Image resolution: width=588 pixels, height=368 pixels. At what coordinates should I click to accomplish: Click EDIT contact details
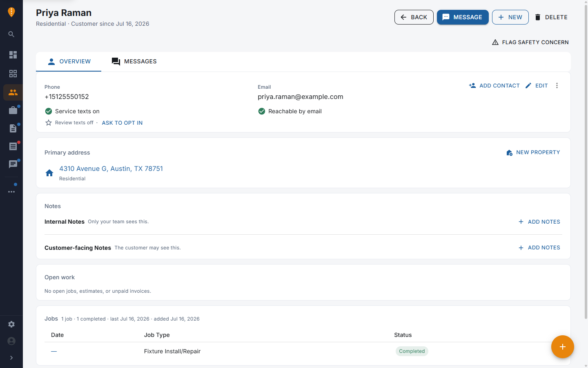[537, 85]
